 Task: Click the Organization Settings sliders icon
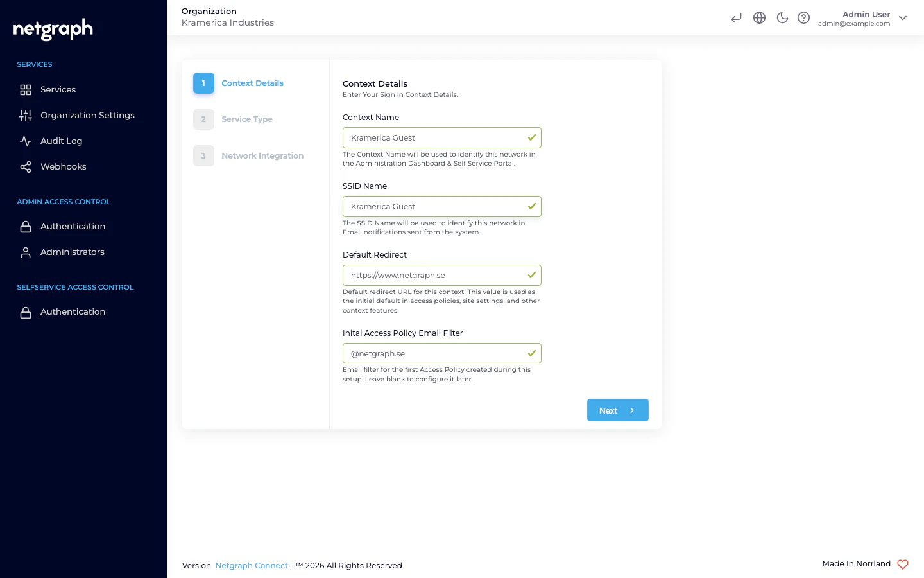click(x=26, y=115)
